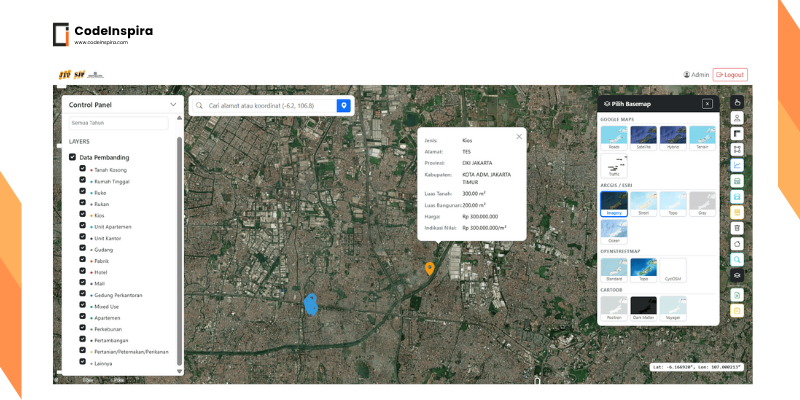
Task: Hide the Pabrik layer
Action: (83, 259)
